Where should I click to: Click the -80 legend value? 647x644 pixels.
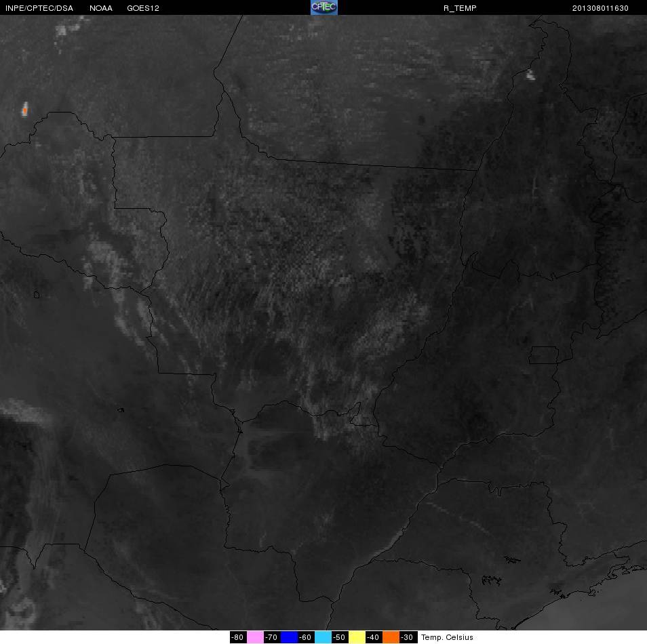238,637
